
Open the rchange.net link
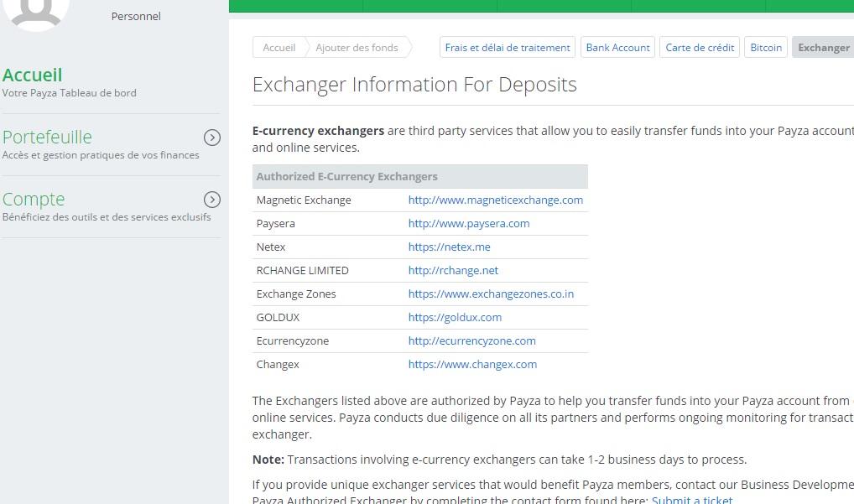click(453, 271)
